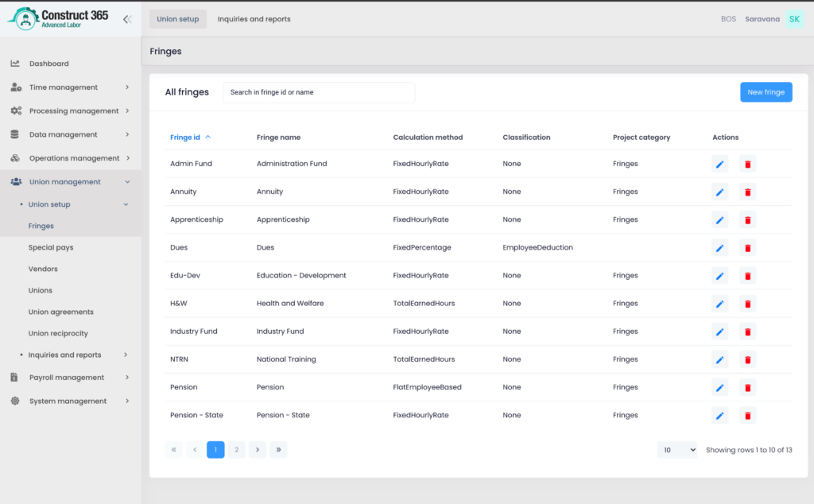The width and height of the screenshot is (814, 504).
Task: Delete the Annuity fringe via trash icon
Action: 747,192
